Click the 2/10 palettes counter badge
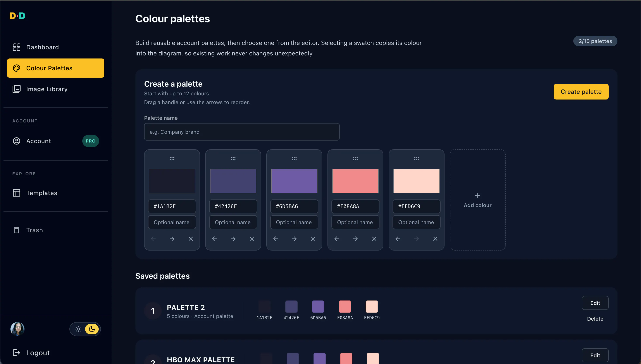Image resolution: width=641 pixels, height=364 pixels. [x=595, y=41]
